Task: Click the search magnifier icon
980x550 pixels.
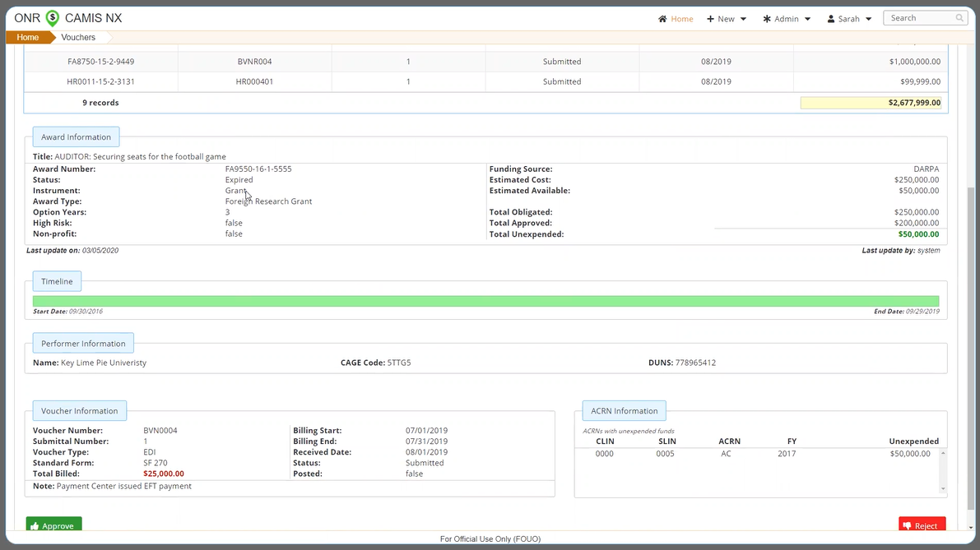Action: click(959, 18)
